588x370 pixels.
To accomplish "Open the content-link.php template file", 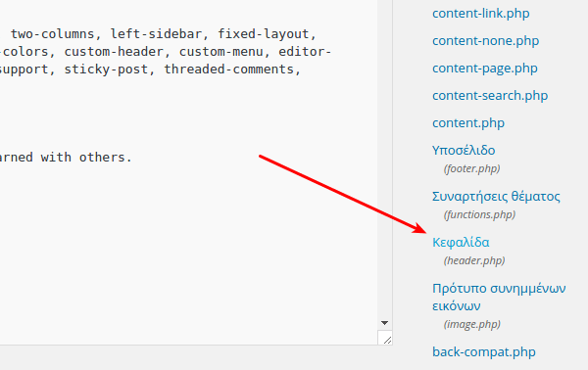I will click(x=481, y=14).
